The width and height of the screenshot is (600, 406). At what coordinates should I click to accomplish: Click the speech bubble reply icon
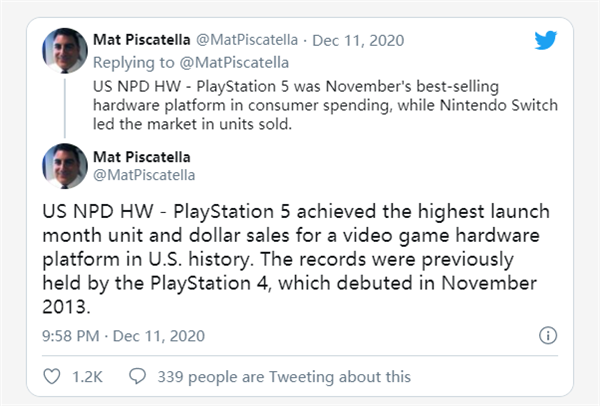click(137, 376)
